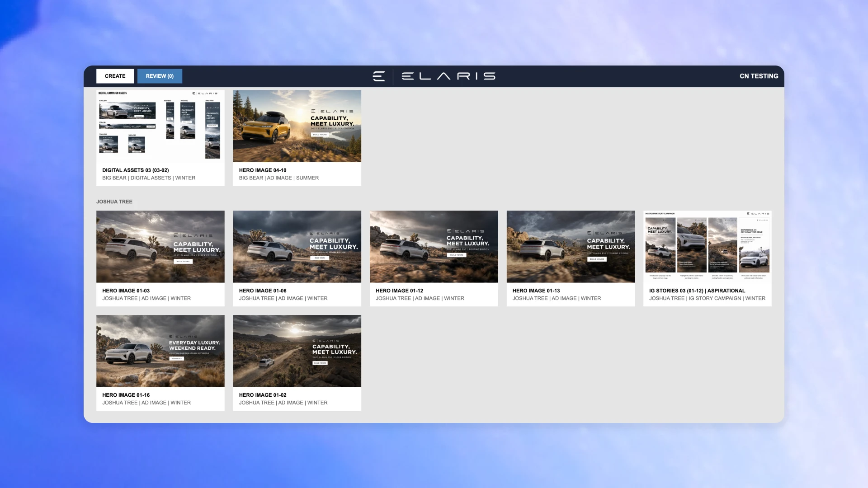Select the title HERO IMAGE 01-02
This screenshot has width=868, height=488.
[262, 395]
